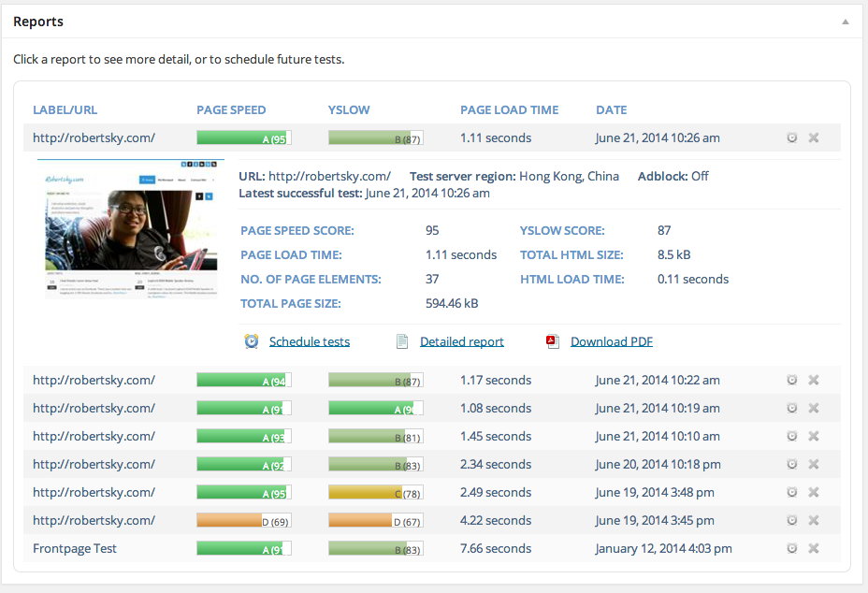
Task: Open the Frontpage Test report label
Action: click(75, 549)
